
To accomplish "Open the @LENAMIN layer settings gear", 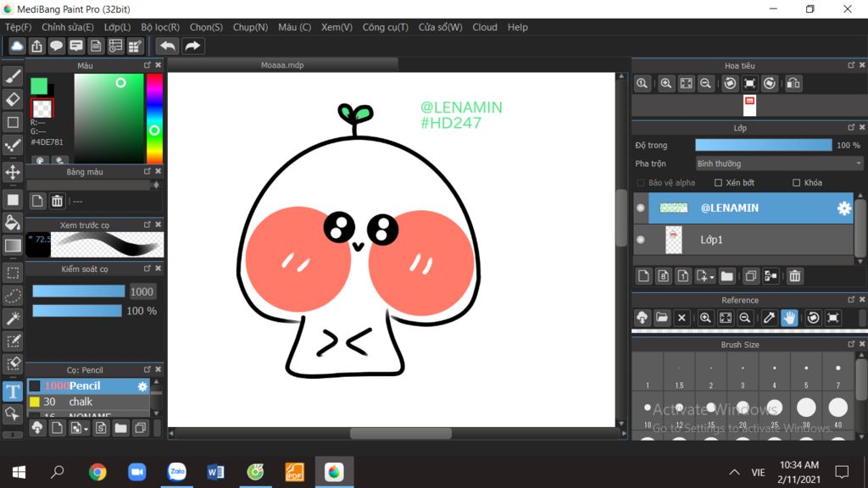I will [x=843, y=208].
